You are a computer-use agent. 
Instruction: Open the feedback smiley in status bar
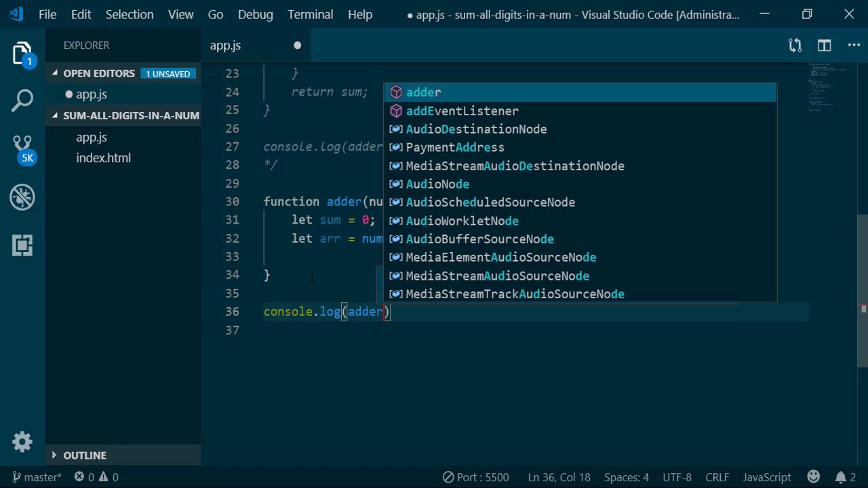[814, 477]
